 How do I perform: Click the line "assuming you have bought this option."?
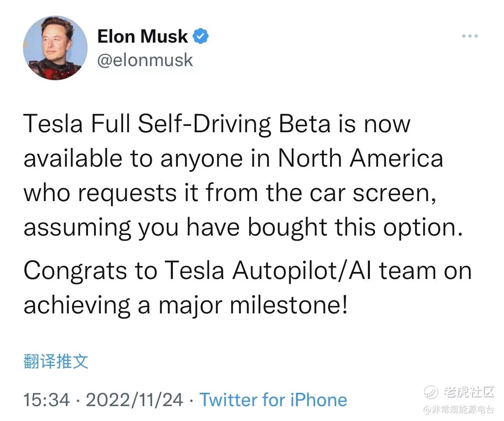tap(243, 227)
